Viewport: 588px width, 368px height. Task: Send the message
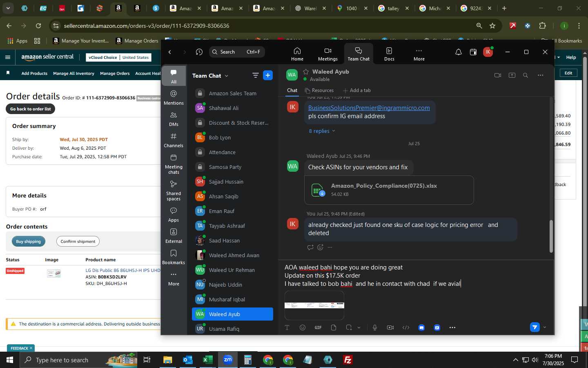pos(535,327)
